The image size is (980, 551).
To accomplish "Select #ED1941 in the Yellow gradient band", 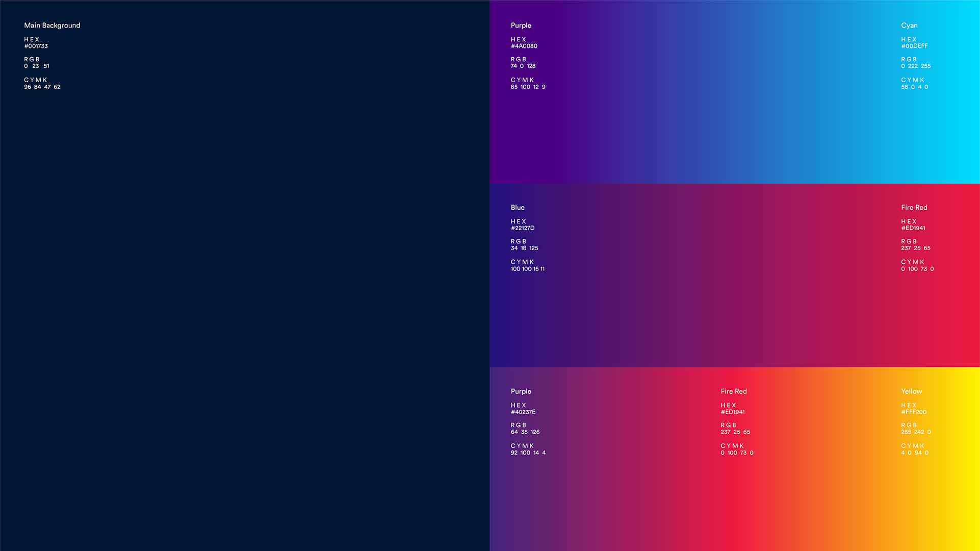I will coord(733,412).
